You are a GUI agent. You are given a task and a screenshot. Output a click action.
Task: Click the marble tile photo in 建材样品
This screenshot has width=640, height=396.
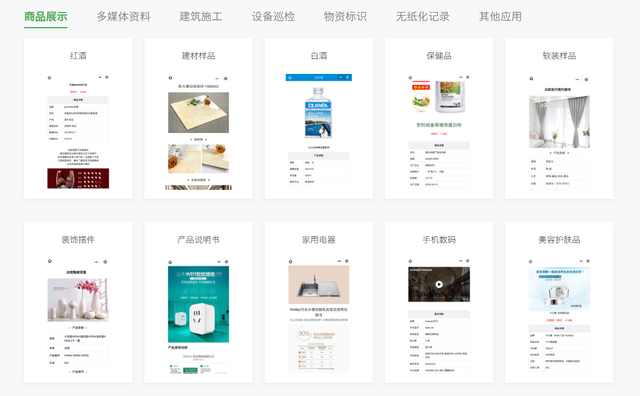click(x=198, y=113)
